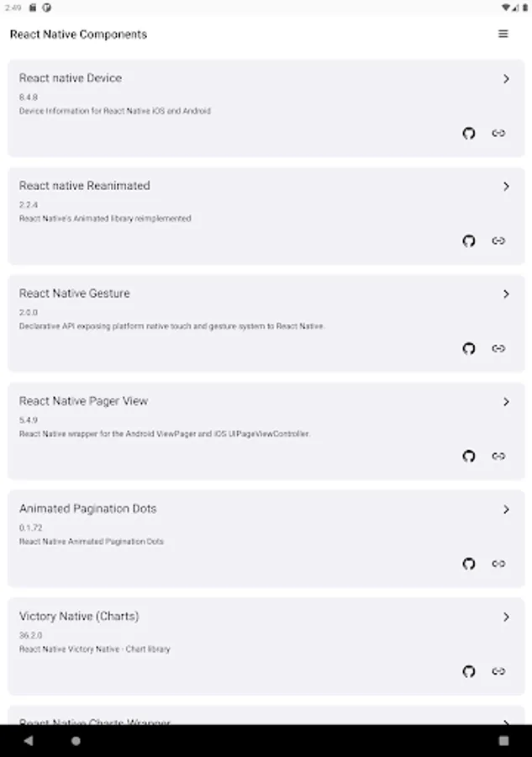Expand React native Device chevron
This screenshot has height=757, width=532.
[506, 79]
